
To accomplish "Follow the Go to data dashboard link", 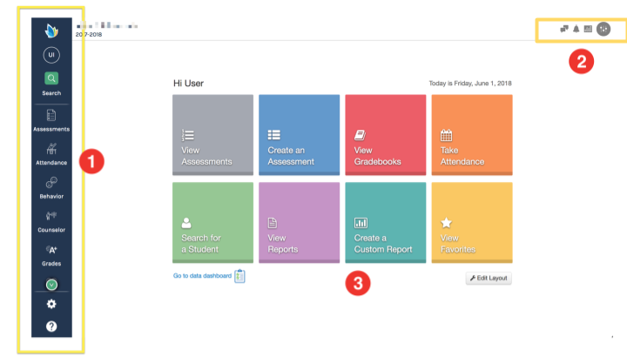I will (202, 276).
